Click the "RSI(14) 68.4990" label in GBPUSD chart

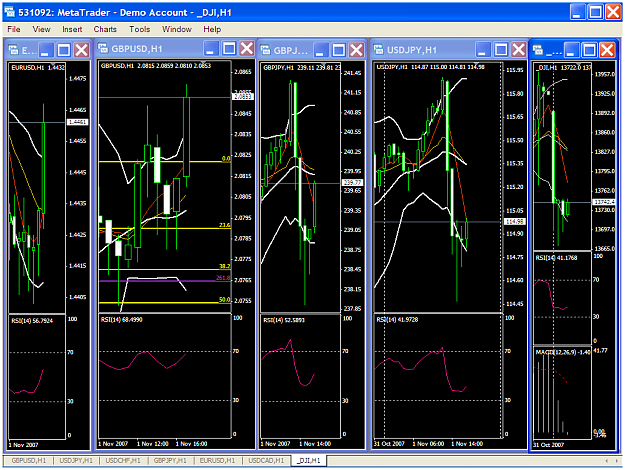pos(122,319)
